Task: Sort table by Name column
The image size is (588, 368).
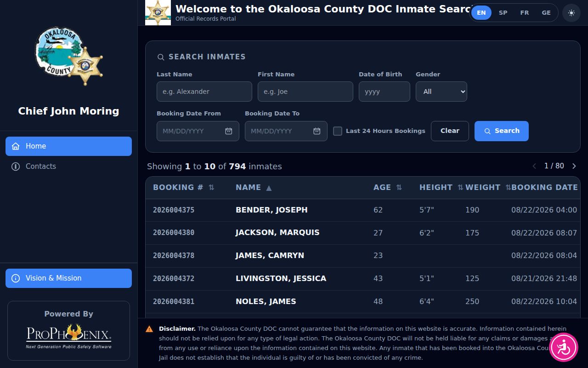Action: point(254,187)
